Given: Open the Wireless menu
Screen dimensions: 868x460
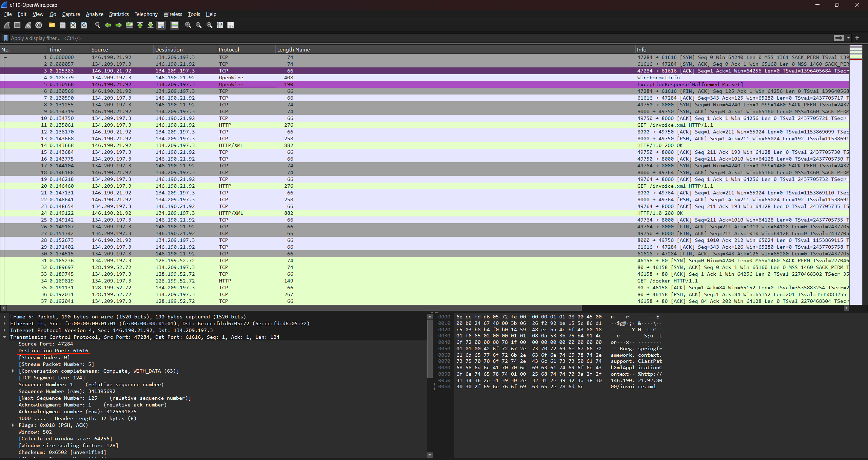Looking at the screenshot, I should click(173, 14).
